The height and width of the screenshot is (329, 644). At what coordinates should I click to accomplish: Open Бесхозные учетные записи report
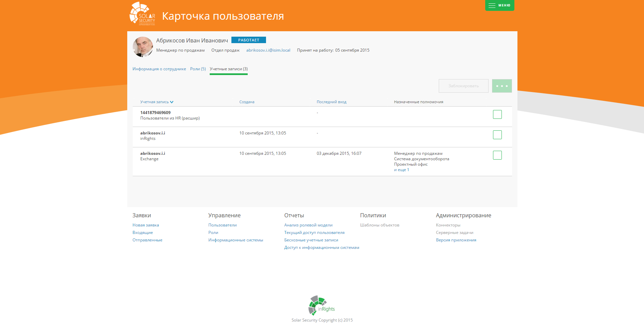[311, 240]
